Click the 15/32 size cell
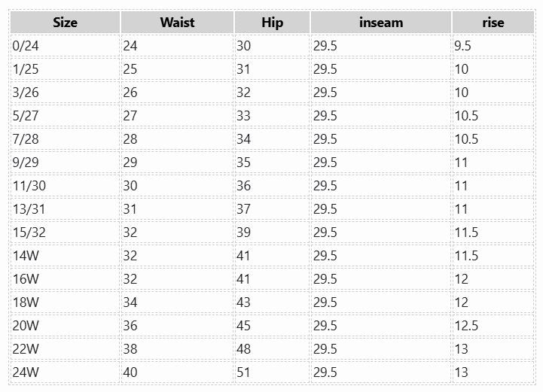This screenshot has width=543, height=392. click(x=29, y=232)
